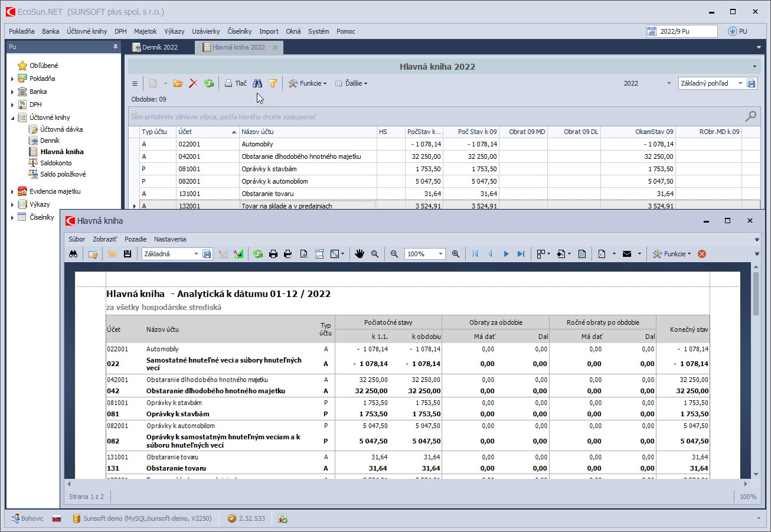Click the filter funnel icon in the Hlavná kniha toolbar

click(x=273, y=84)
